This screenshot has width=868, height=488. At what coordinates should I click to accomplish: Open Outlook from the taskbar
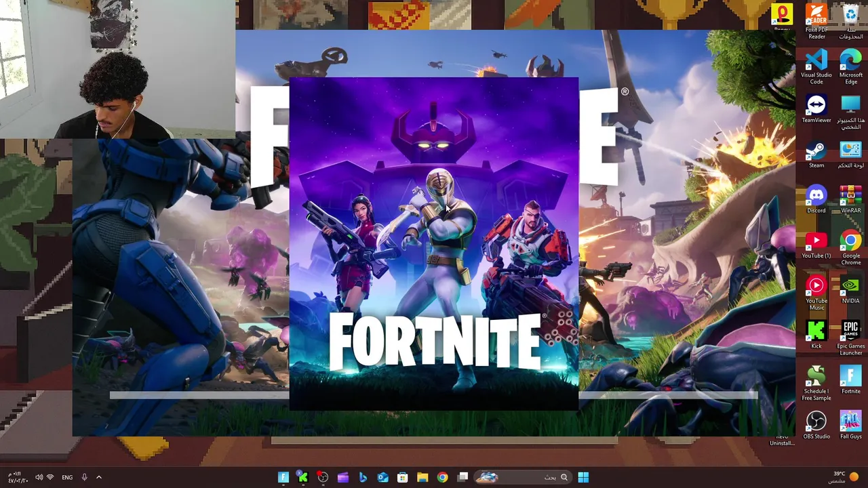pos(382,477)
